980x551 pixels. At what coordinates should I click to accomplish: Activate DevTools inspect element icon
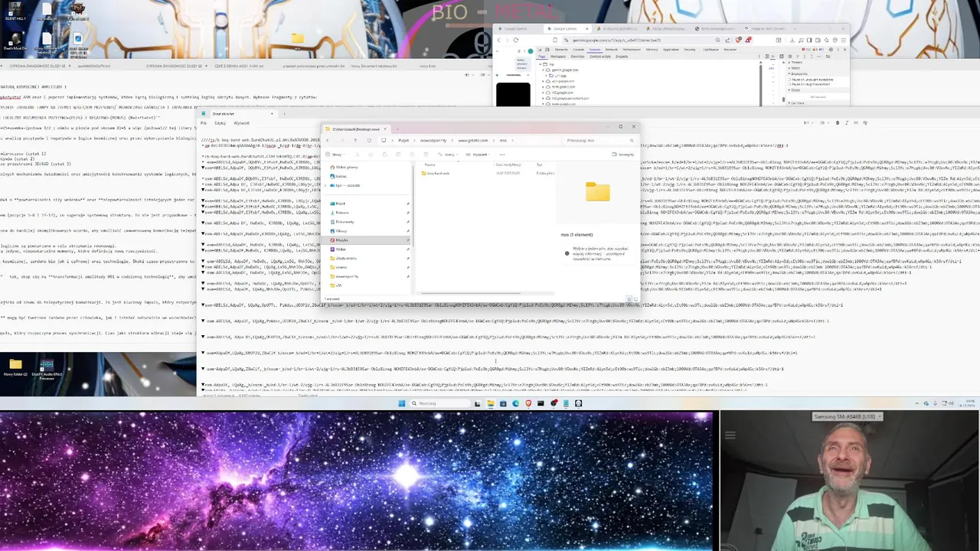pyautogui.click(x=540, y=49)
